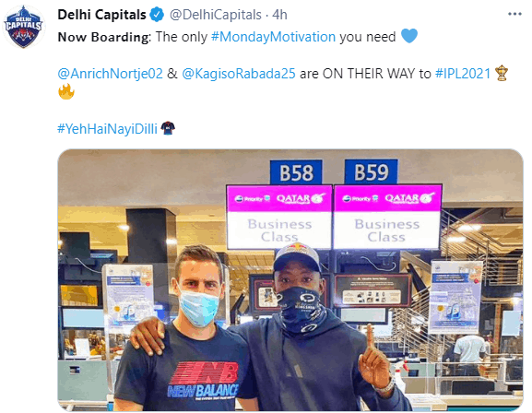Open the Delhi Capitals display name
The width and height of the screenshot is (532, 413).
[101, 15]
